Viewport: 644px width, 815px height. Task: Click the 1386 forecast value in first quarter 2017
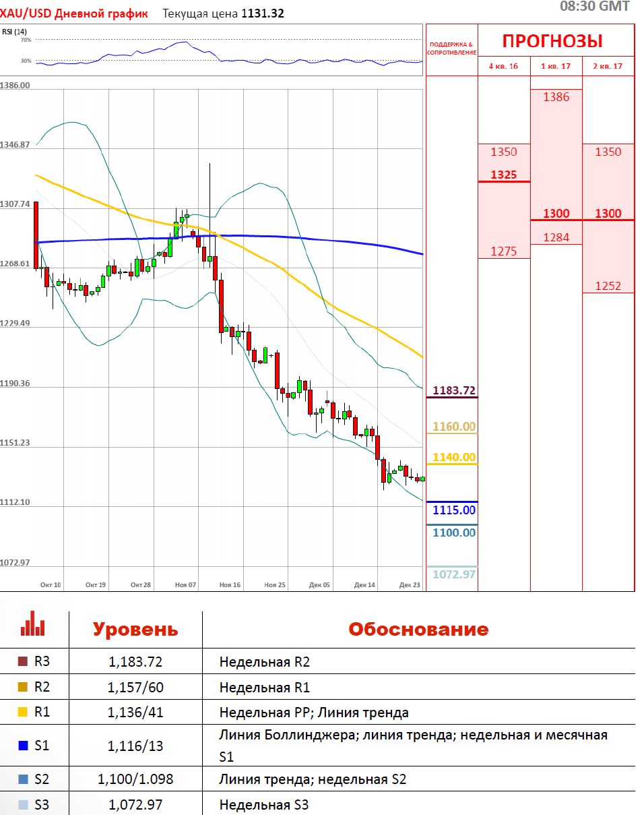pyautogui.click(x=556, y=97)
